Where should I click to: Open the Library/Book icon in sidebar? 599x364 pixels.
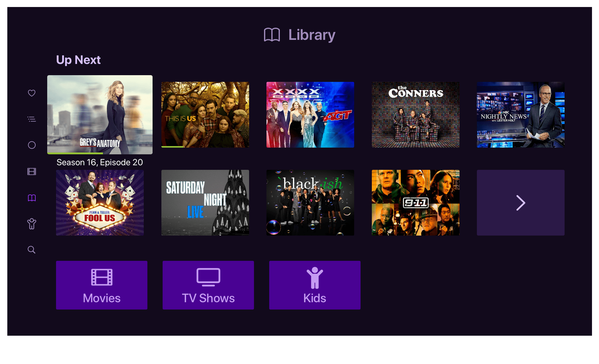[32, 198]
